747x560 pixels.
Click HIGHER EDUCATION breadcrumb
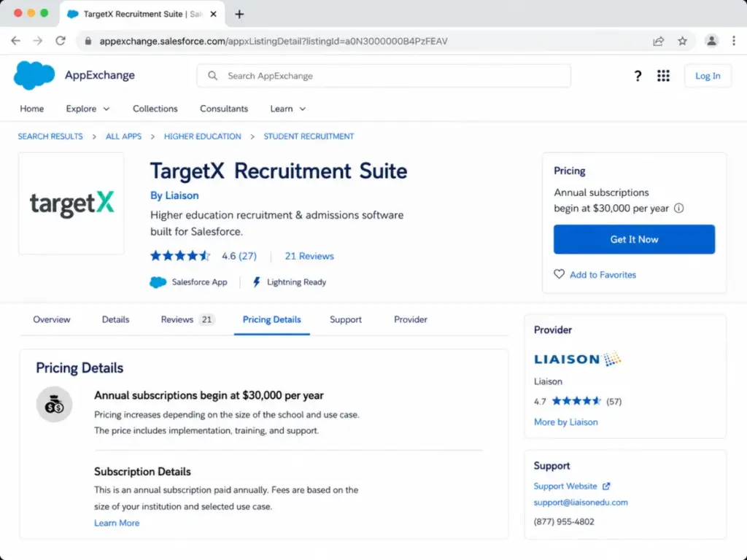coord(203,136)
